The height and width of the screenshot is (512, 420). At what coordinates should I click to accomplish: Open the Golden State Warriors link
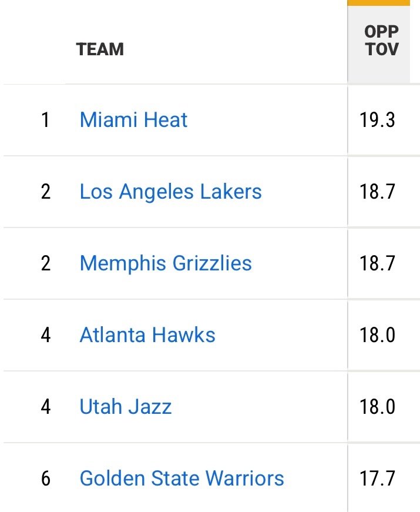tap(182, 478)
